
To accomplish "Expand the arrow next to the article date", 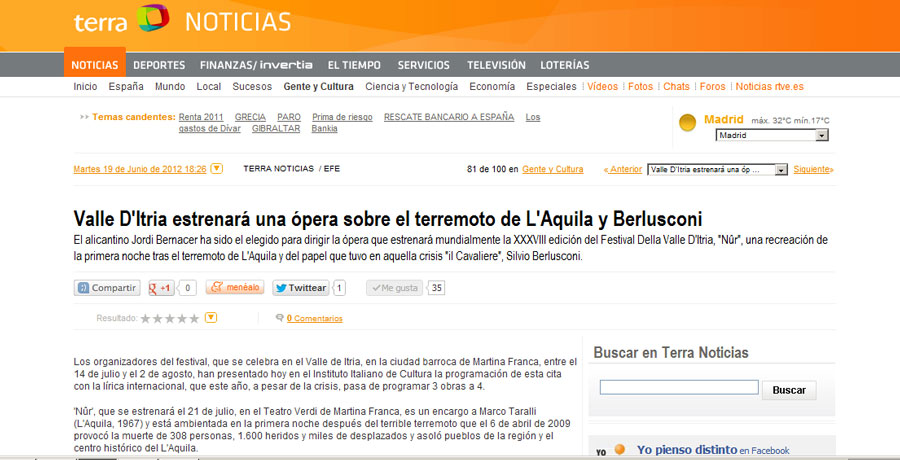I will (217, 169).
